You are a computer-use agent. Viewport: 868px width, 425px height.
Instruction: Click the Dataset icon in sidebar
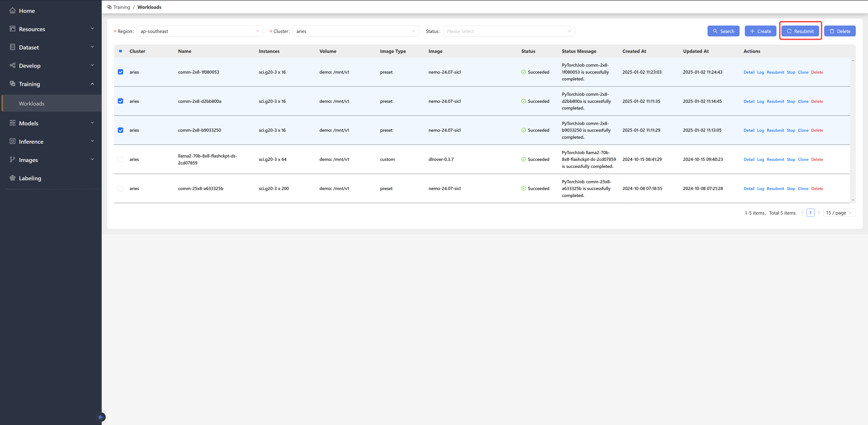pos(12,47)
